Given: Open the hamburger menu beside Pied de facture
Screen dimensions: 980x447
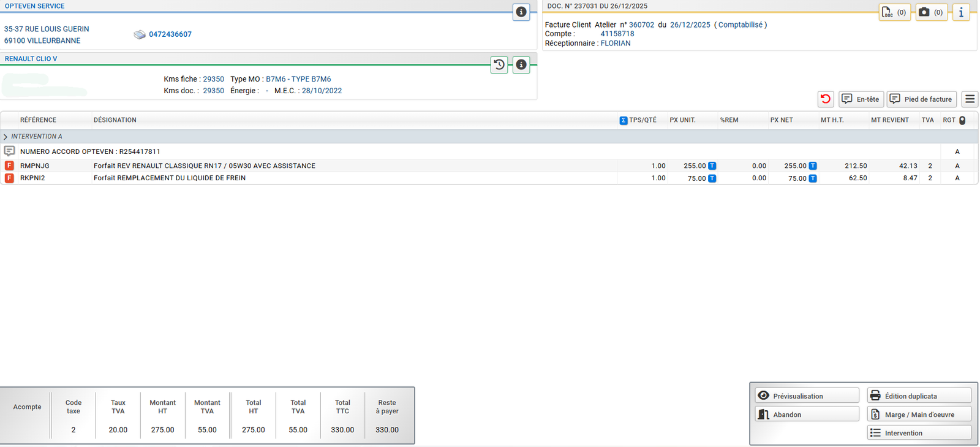Looking at the screenshot, I should 970,99.
